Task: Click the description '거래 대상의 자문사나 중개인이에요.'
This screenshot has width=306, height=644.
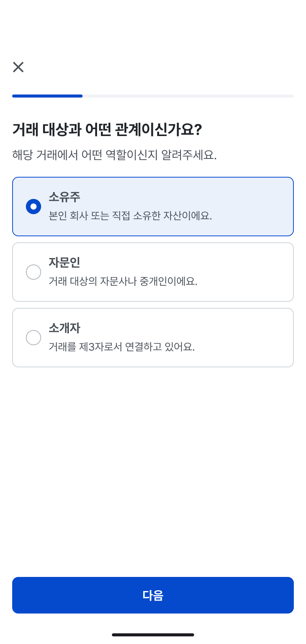Action: 123,282
